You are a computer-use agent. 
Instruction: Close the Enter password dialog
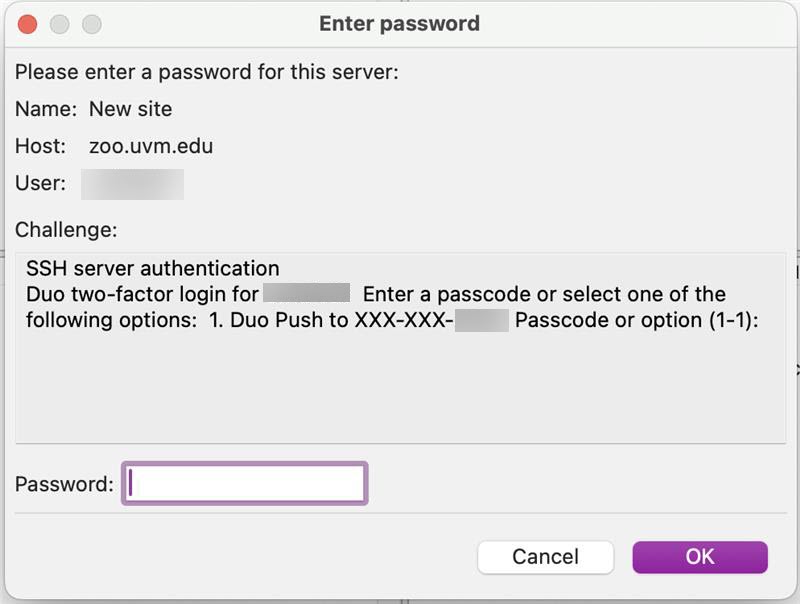click(x=28, y=23)
